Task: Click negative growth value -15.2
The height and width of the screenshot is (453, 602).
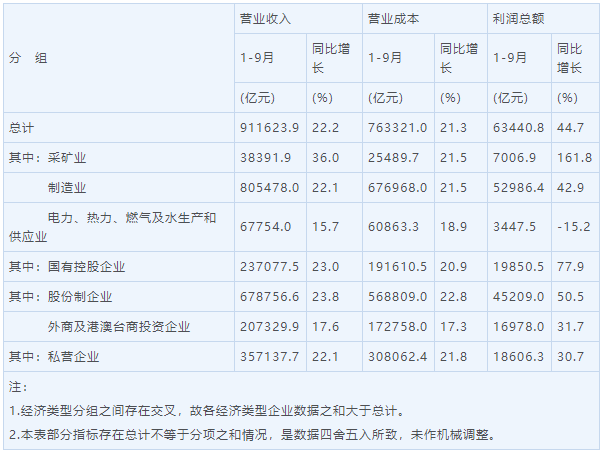Action: coord(574,226)
